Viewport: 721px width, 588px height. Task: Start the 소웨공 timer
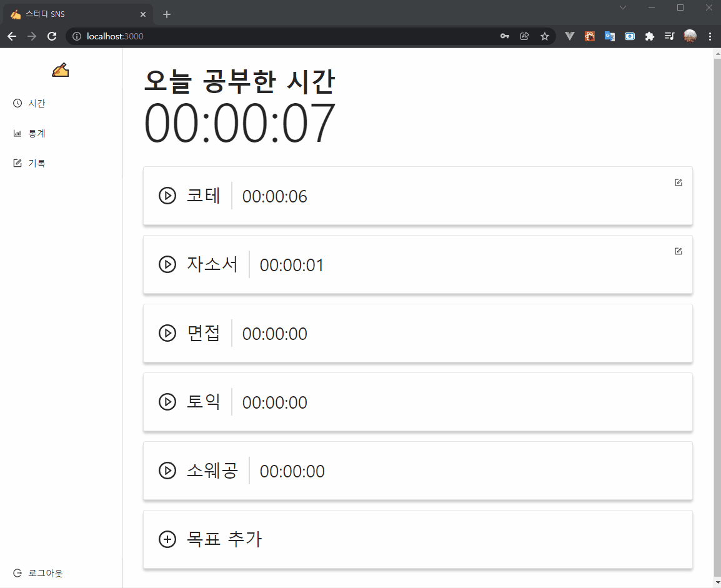click(x=167, y=471)
